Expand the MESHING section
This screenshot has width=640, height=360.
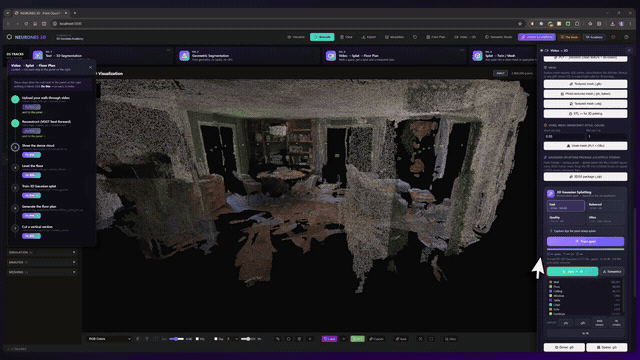click(x=42, y=272)
